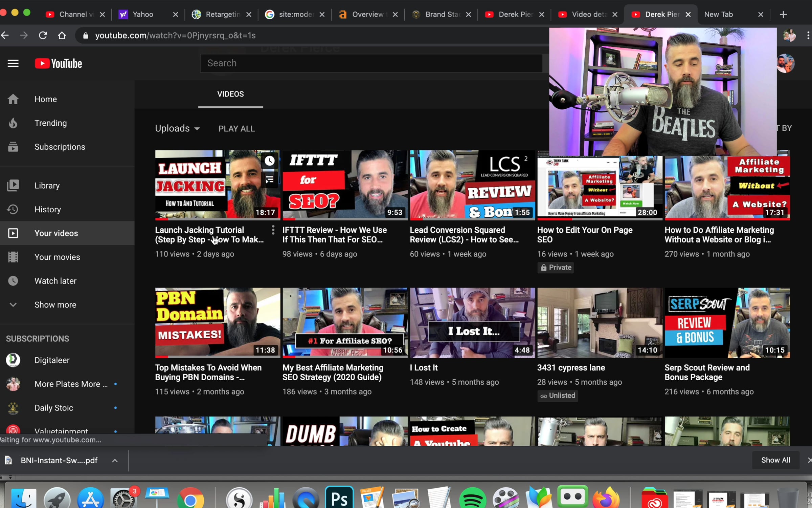Open the YouTube guide hamburger menu
Viewport: 812px width, 508px height.
13,63
